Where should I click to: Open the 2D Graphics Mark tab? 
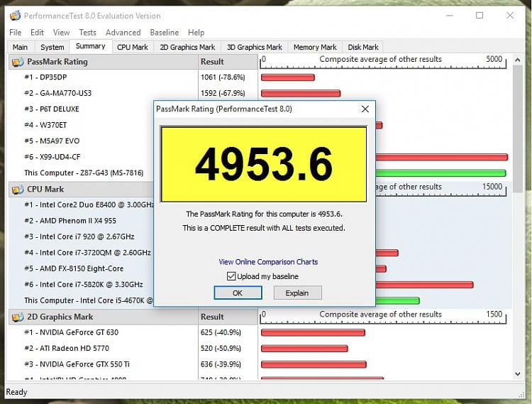tap(187, 47)
